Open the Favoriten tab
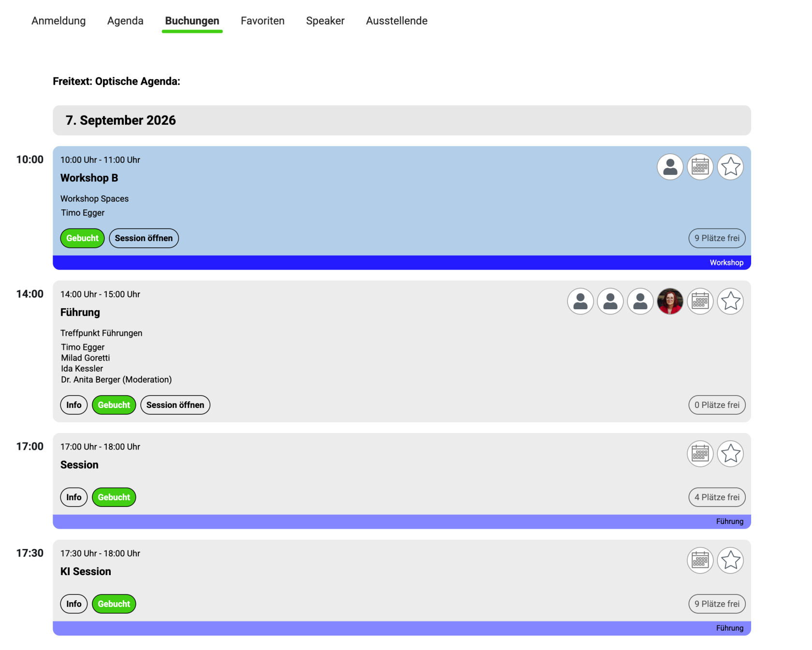812x650 pixels. pos(262,21)
